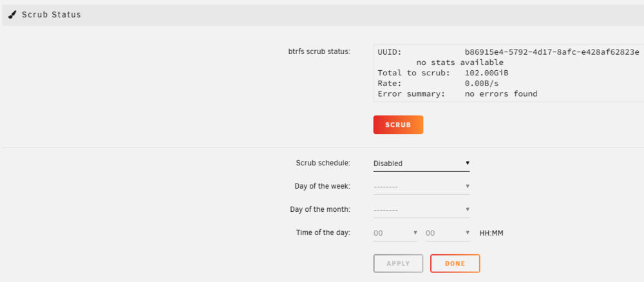Click the arrow of the minutes selector

[468, 232]
